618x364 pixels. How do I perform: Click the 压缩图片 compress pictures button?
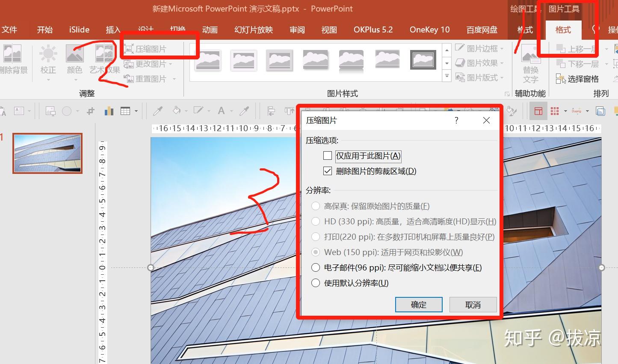pos(146,49)
